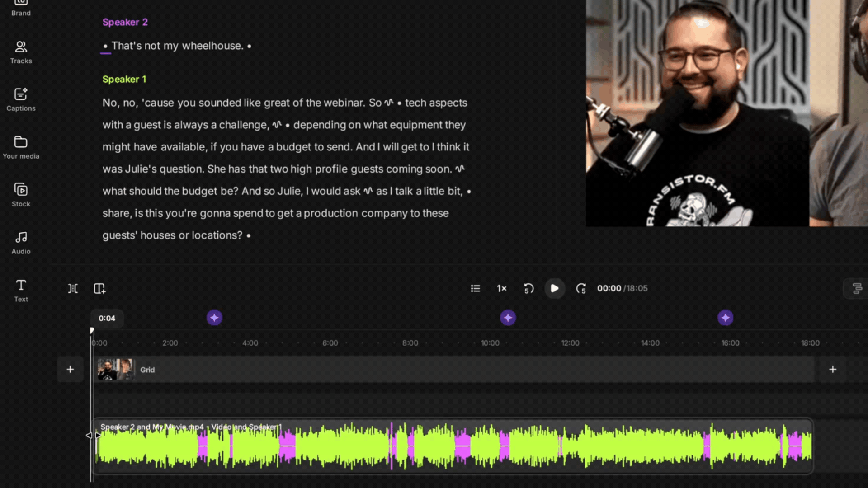This screenshot has height=488, width=868.
Task: Click the purple marker near 10:00
Action: pyautogui.click(x=508, y=318)
